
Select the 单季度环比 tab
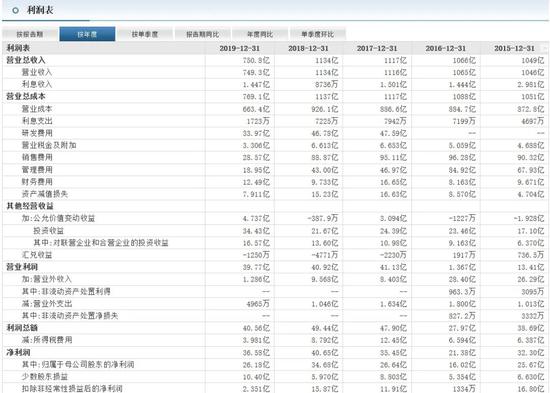click(x=317, y=34)
